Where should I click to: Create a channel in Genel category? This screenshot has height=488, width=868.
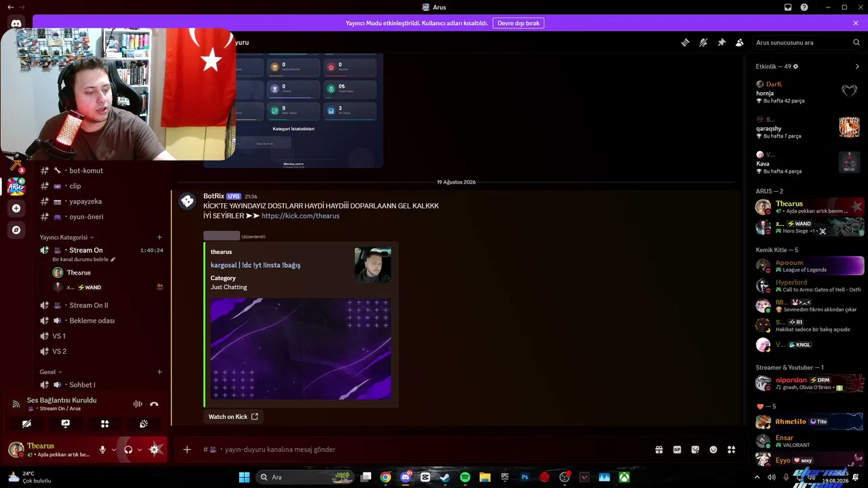coord(159,372)
